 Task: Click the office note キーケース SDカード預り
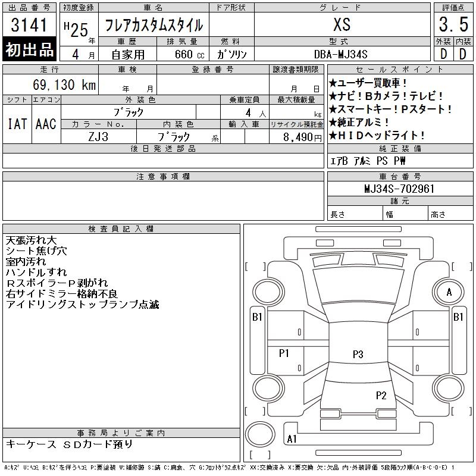click(69, 444)
